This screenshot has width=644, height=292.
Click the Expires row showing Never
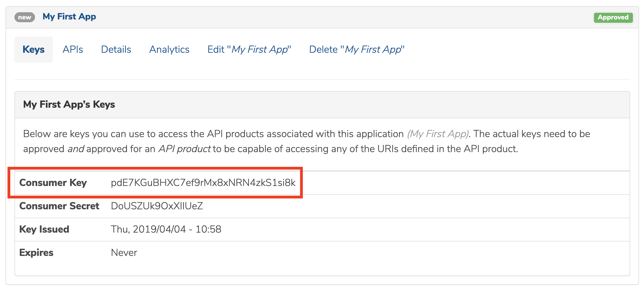coord(124,253)
